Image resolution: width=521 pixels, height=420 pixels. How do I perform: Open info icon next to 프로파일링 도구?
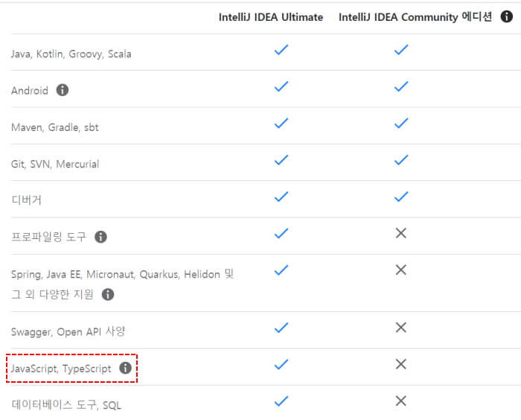pyautogui.click(x=100, y=237)
